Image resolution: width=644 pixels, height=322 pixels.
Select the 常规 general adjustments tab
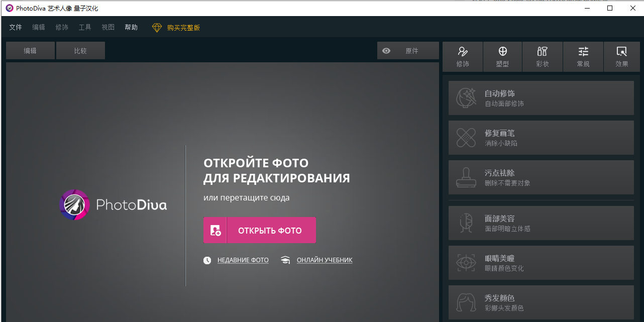[x=583, y=57]
